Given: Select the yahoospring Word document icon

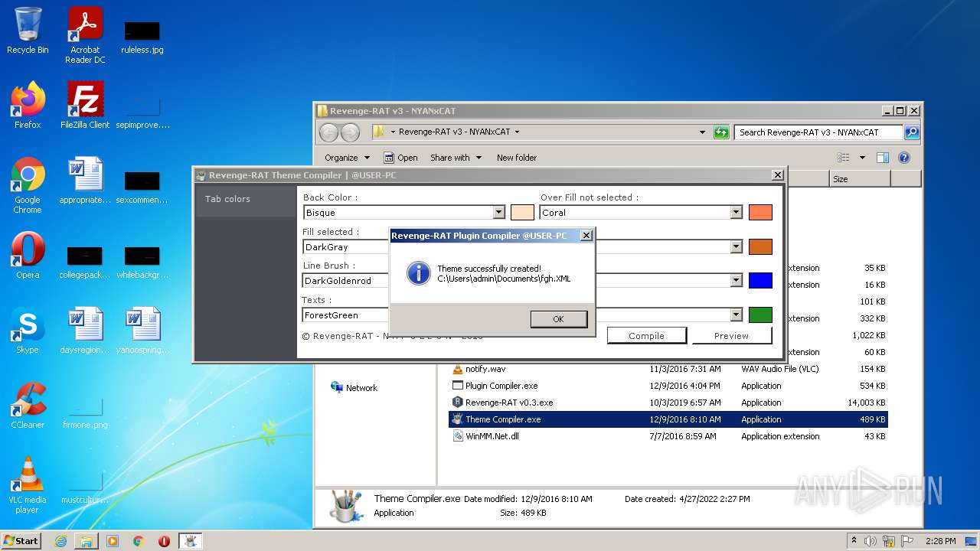Looking at the screenshot, I should pyautogui.click(x=142, y=331).
